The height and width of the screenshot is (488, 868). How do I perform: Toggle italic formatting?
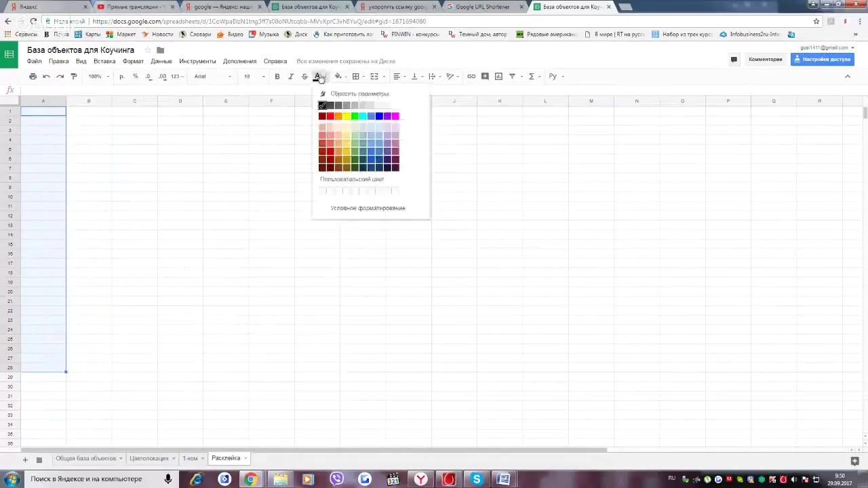[x=291, y=77]
